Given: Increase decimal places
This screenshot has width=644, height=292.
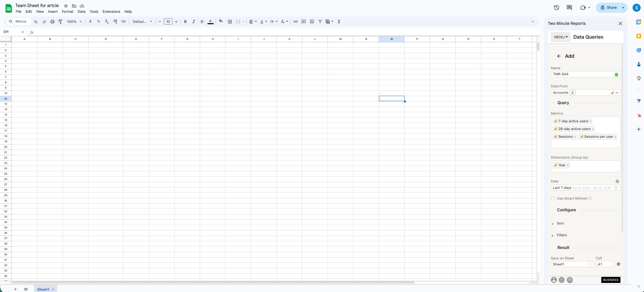Looking at the screenshot, I should pos(115,22).
